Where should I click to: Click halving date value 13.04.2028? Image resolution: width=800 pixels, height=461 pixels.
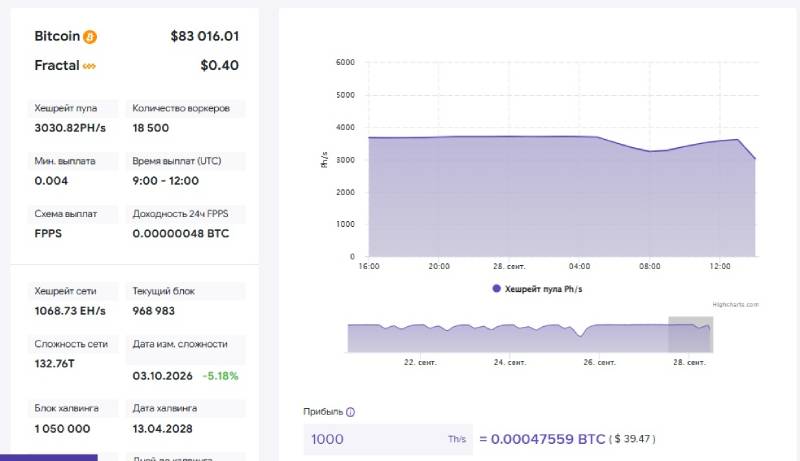click(162, 429)
